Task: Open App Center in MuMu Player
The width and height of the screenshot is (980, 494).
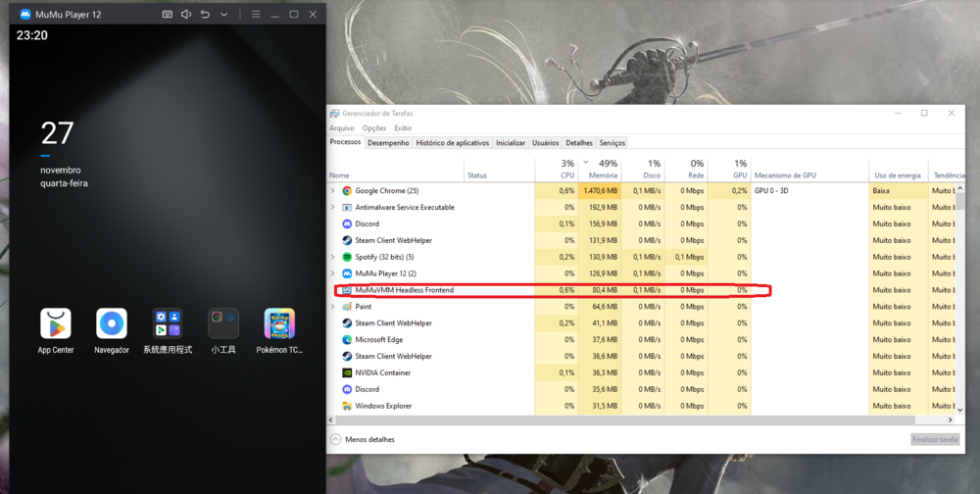Action: coord(56,323)
